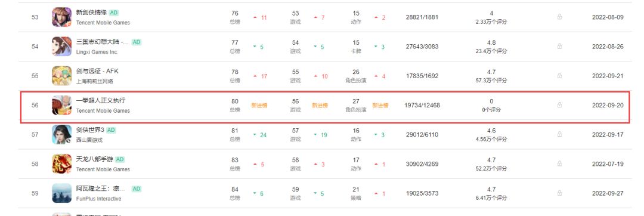Open the 新剑侠情缘 app icon
Viewport: 644px width, 216px height.
pos(61,17)
